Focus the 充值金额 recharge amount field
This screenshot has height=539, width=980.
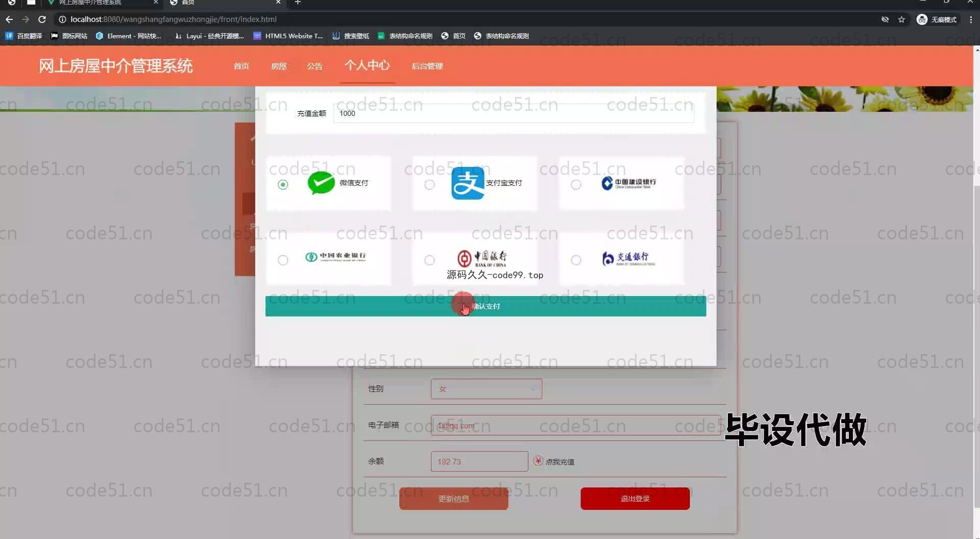click(514, 113)
